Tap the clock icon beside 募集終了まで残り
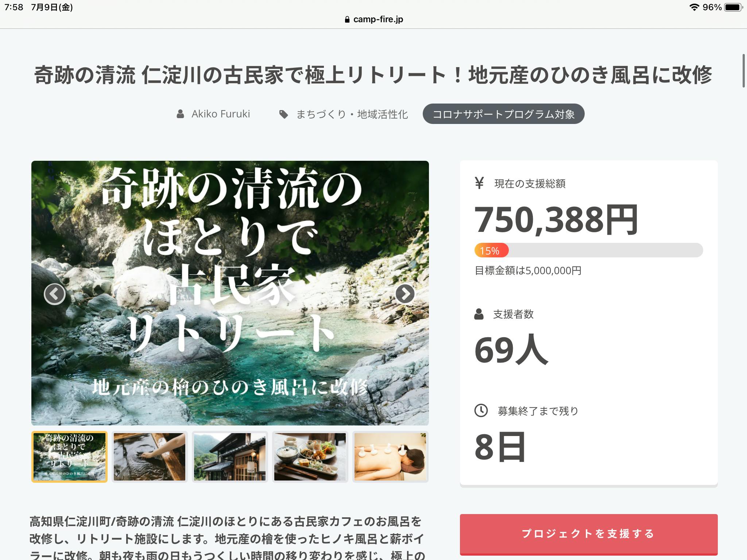 click(481, 411)
